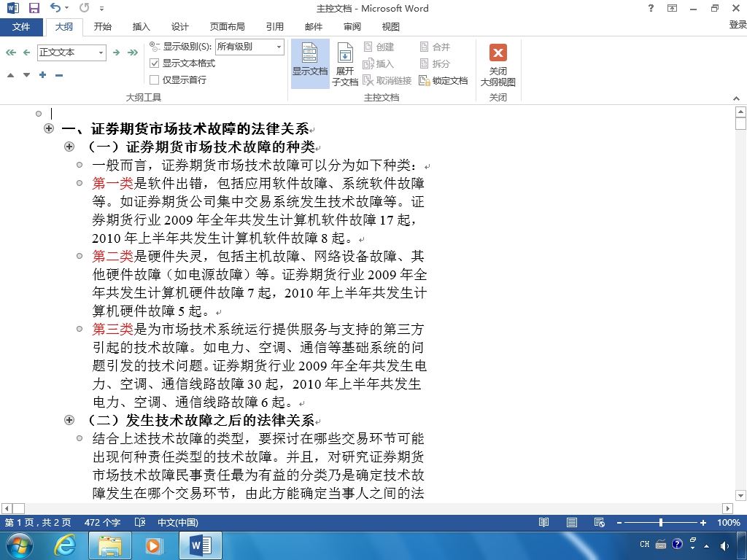747x560 pixels.
Task: Switch to the 邮件 tab
Action: point(314,27)
